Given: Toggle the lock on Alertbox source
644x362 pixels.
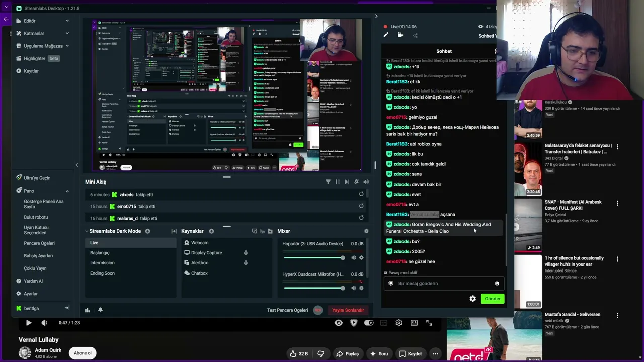Looking at the screenshot, I should 246,263.
